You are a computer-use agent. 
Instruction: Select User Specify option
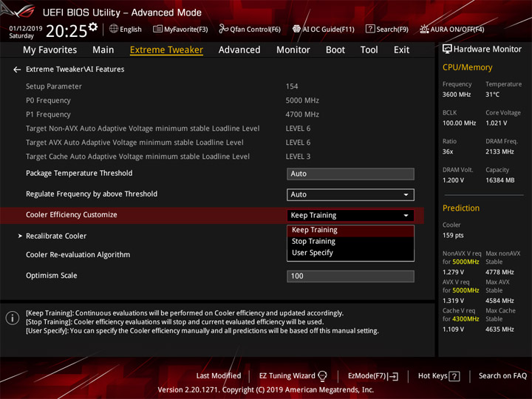[350, 253]
